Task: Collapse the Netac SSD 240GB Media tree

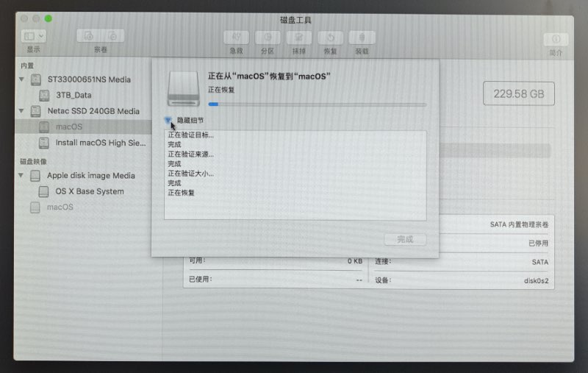Action: tap(21, 110)
